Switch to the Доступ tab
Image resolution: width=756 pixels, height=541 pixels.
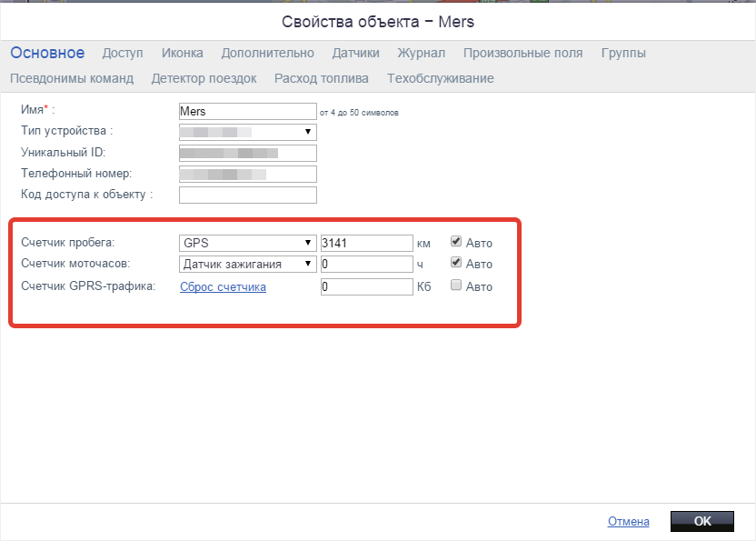pyautogui.click(x=123, y=53)
